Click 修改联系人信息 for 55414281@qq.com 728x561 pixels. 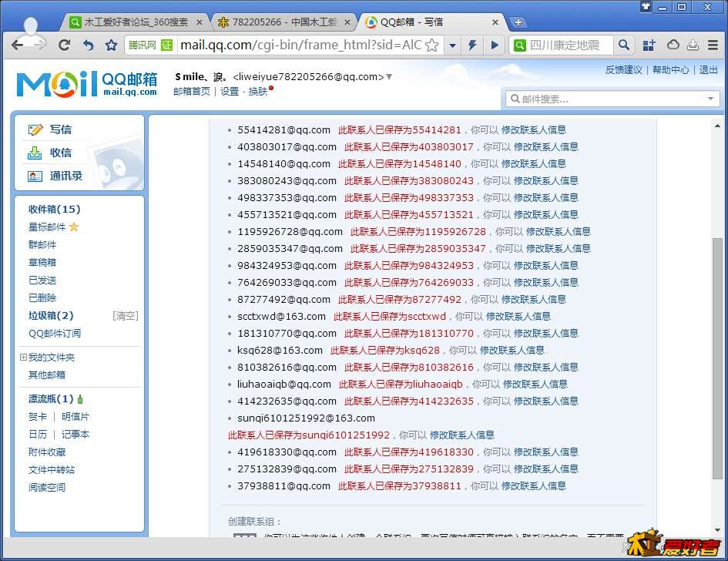[x=533, y=129]
